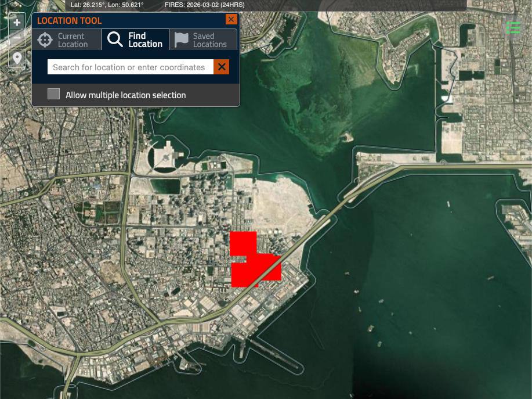
Task: Select the small sandy island in the bay
Action: tap(346, 137)
